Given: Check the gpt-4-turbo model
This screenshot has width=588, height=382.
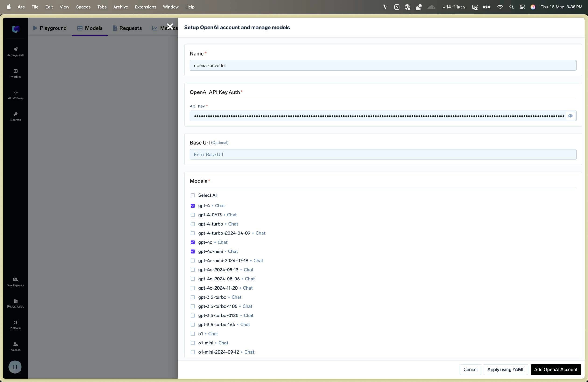Looking at the screenshot, I should (x=193, y=224).
